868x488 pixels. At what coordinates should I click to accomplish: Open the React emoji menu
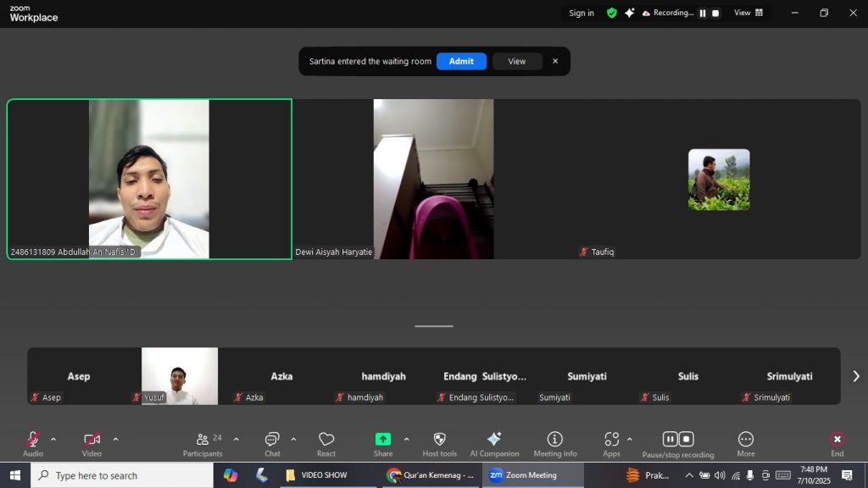point(326,439)
